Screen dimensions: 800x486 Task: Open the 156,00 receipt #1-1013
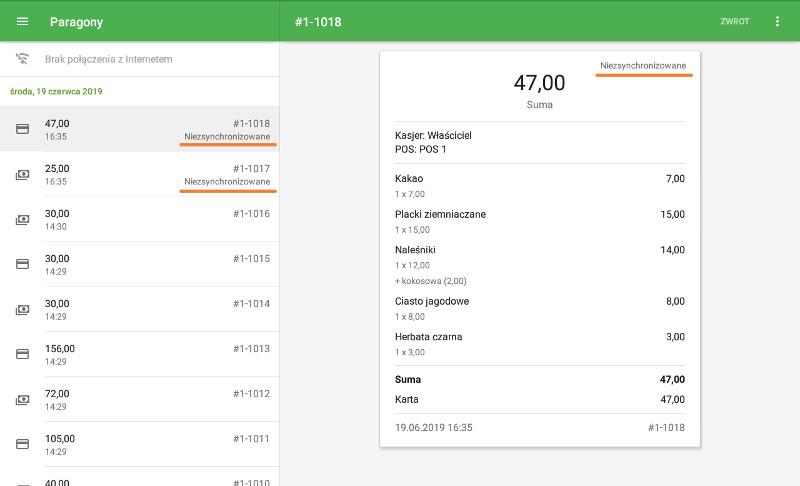click(140, 354)
